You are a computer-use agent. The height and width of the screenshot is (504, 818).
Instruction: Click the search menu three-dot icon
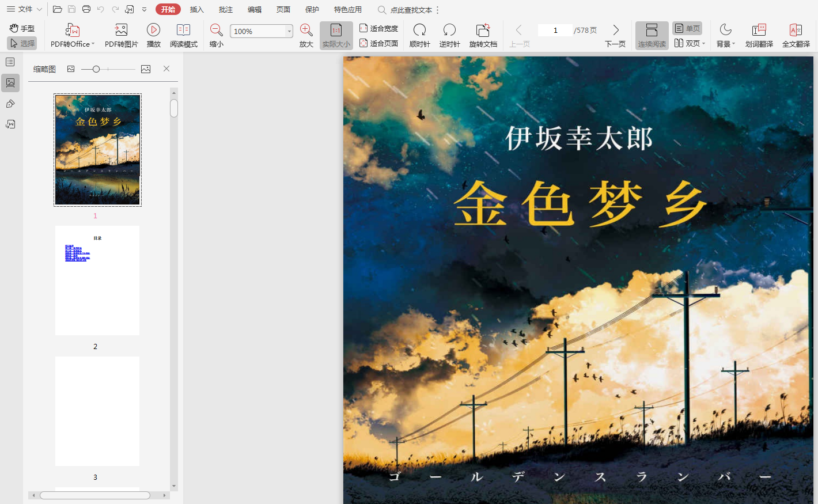pyautogui.click(x=438, y=10)
